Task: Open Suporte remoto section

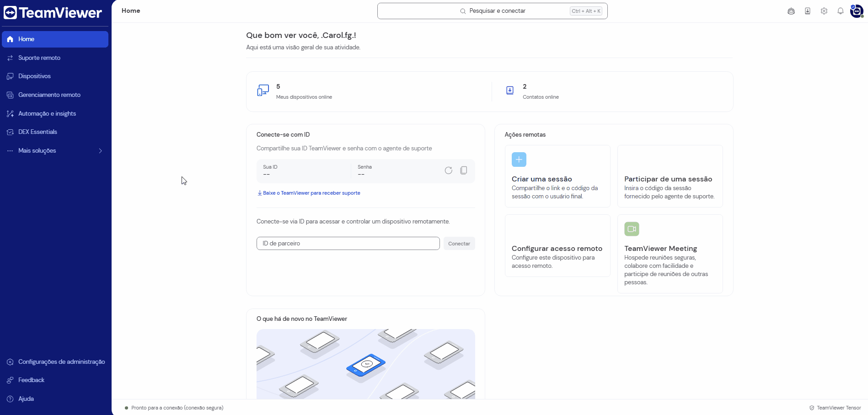Action: click(55, 58)
